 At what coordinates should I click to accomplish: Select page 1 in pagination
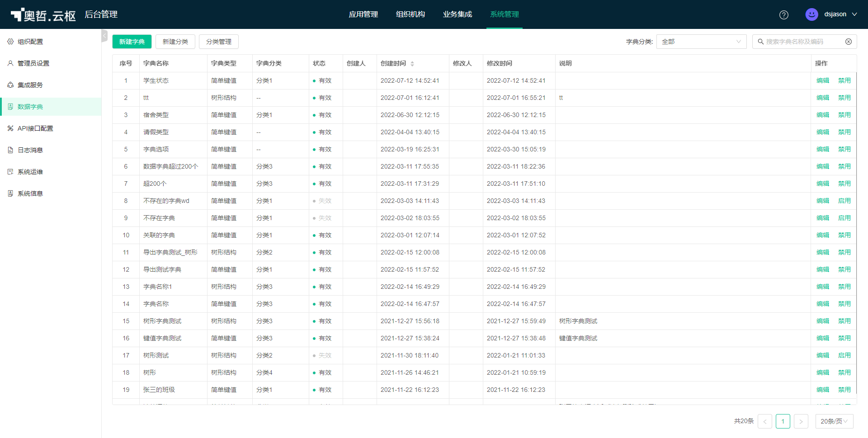[x=783, y=421]
